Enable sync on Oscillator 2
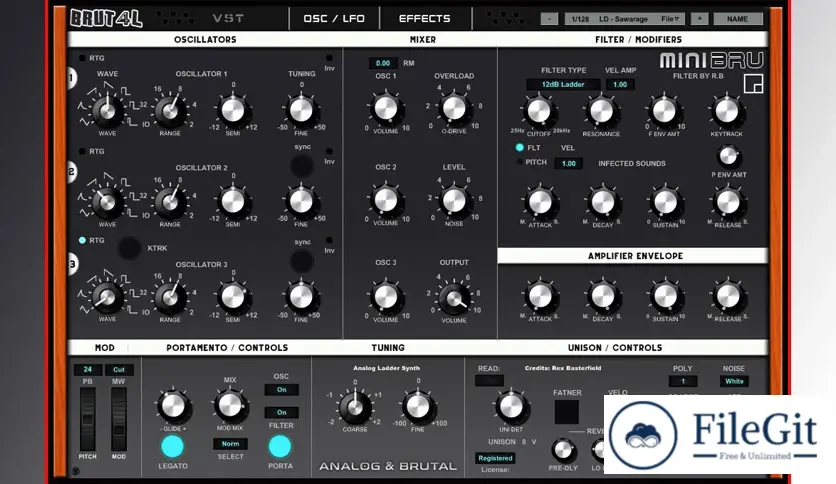The height and width of the screenshot is (484, 836). 302,165
